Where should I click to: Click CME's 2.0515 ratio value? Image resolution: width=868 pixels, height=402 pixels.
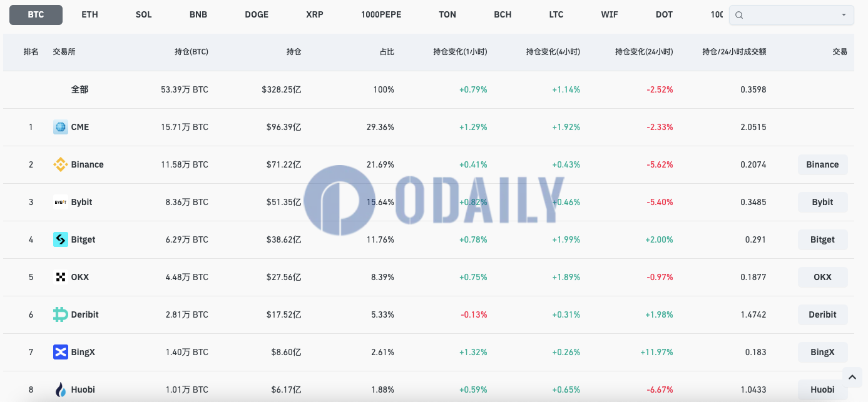(x=753, y=127)
